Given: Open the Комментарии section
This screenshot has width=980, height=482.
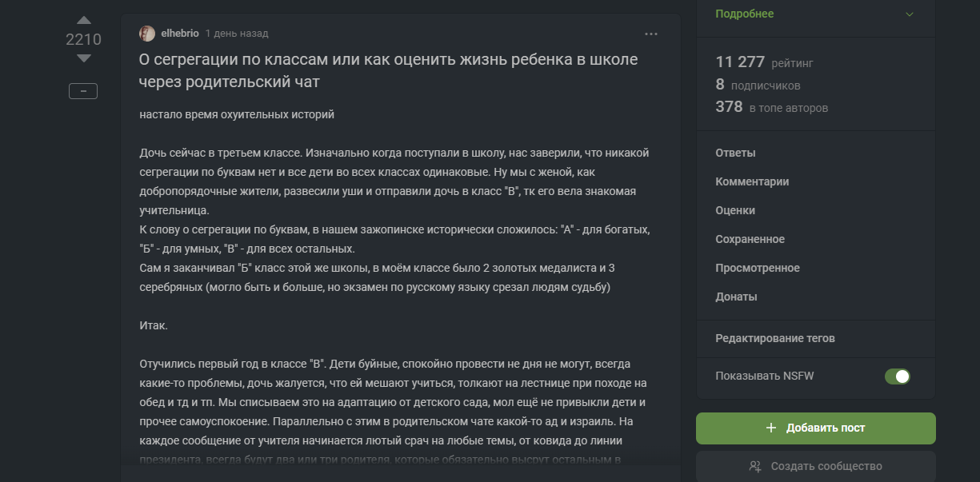Looking at the screenshot, I should tap(752, 181).
